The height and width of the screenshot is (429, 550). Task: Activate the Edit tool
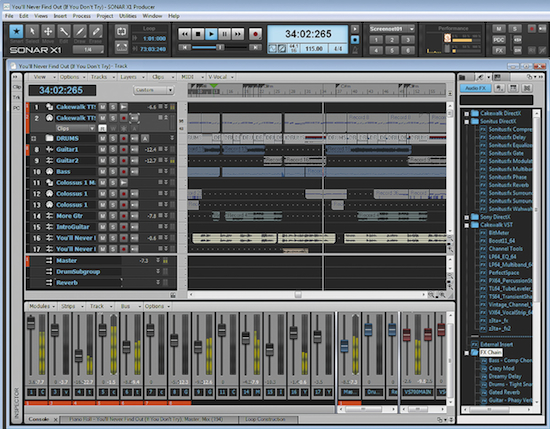pos(64,32)
